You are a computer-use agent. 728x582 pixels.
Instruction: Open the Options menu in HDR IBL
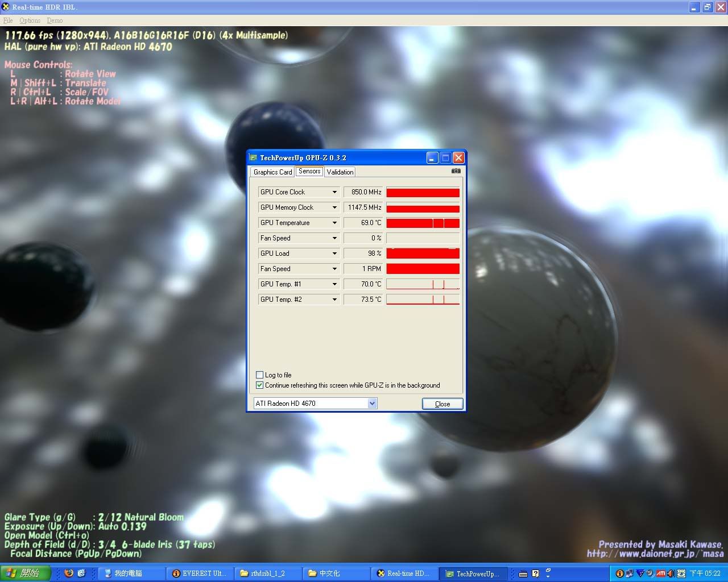point(30,20)
